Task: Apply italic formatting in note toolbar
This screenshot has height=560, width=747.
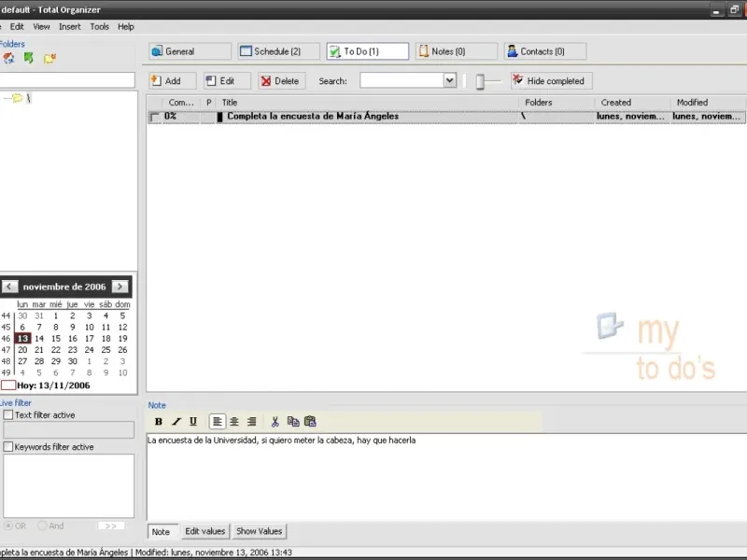Action: tap(176, 422)
